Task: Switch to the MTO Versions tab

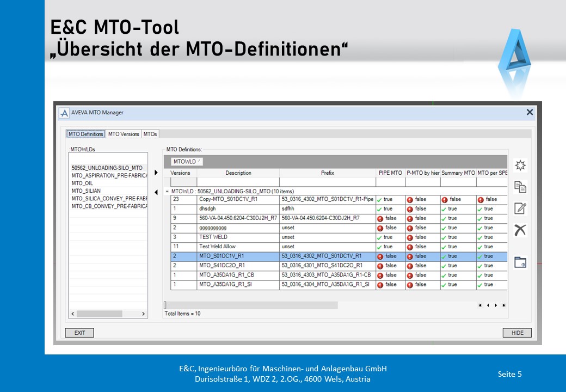Action: [124, 134]
